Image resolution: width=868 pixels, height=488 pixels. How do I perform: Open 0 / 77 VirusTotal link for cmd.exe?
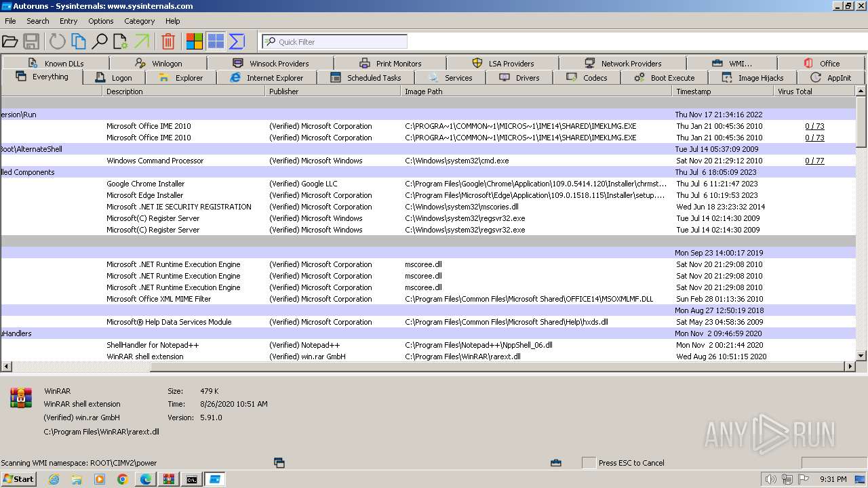point(814,161)
